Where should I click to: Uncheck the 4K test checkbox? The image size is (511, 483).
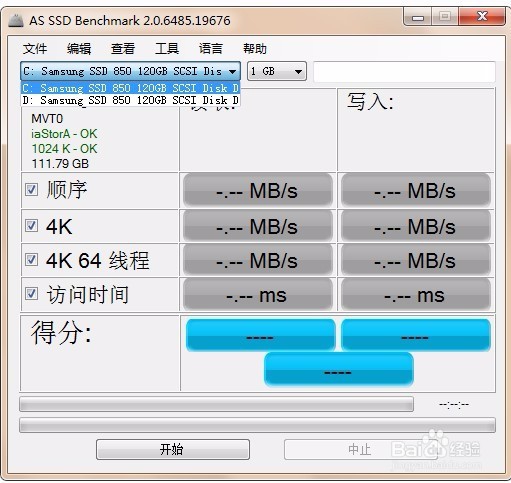[x=31, y=226]
